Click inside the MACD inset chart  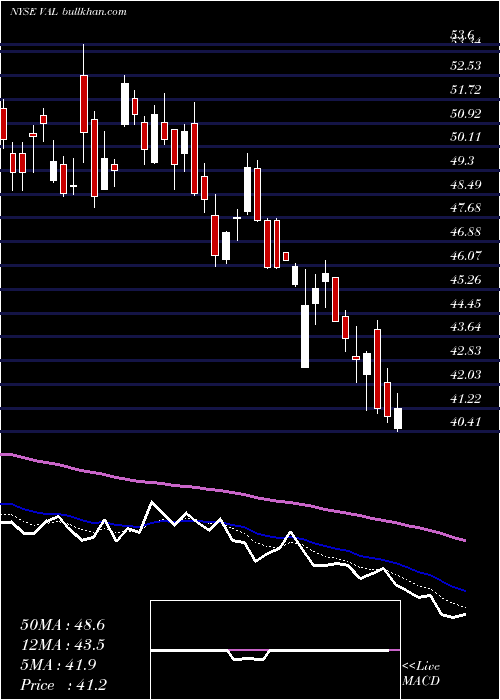[275, 650]
